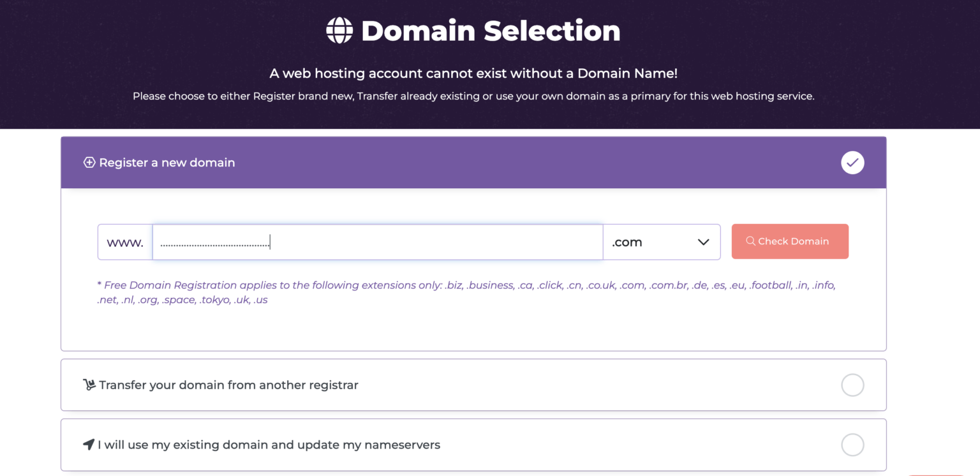
Task: Click the plus-circle icon on Register a new domain
Action: coord(89,162)
